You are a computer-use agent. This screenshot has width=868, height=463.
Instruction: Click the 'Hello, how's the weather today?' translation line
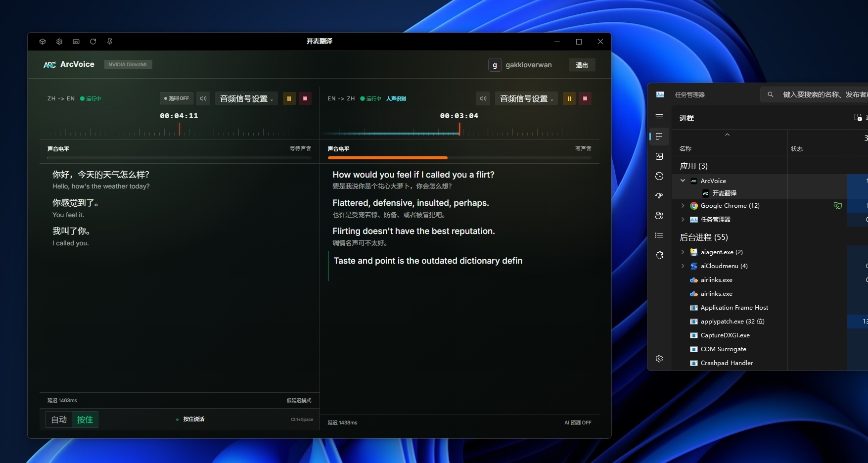101,186
